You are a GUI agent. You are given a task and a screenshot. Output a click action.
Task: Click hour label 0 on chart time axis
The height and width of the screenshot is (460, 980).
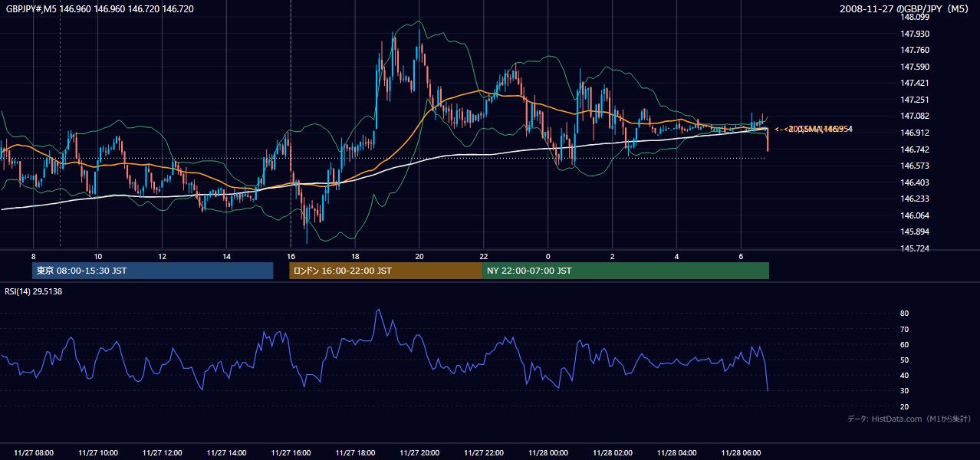coord(548,256)
